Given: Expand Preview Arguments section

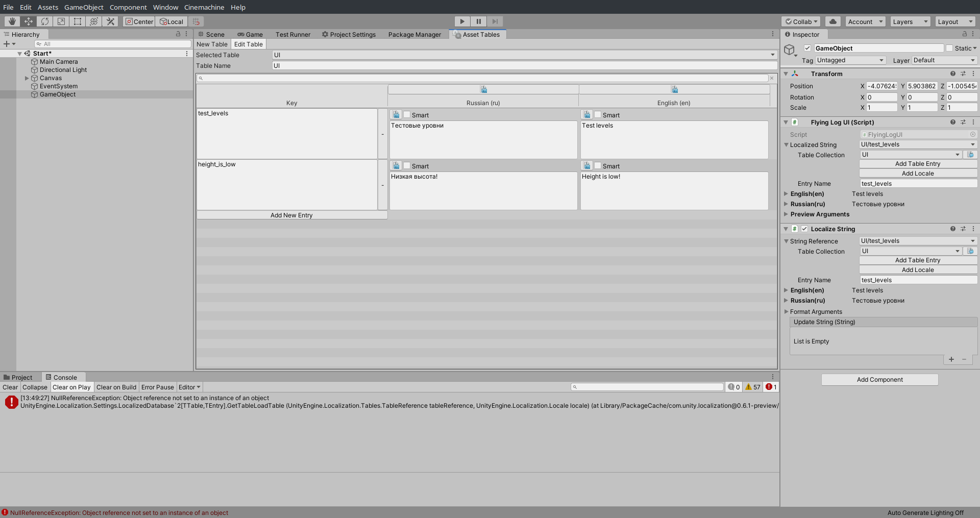Looking at the screenshot, I should [786, 214].
